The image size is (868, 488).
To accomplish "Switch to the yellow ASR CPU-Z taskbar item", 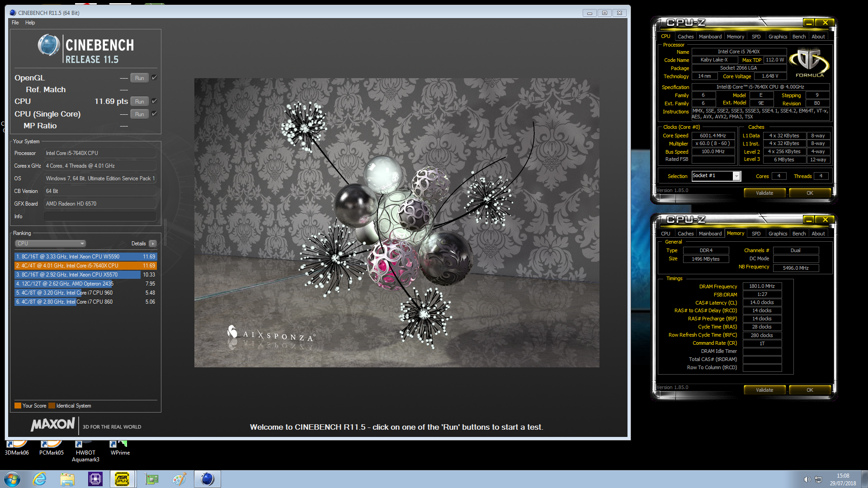I will coord(122,479).
